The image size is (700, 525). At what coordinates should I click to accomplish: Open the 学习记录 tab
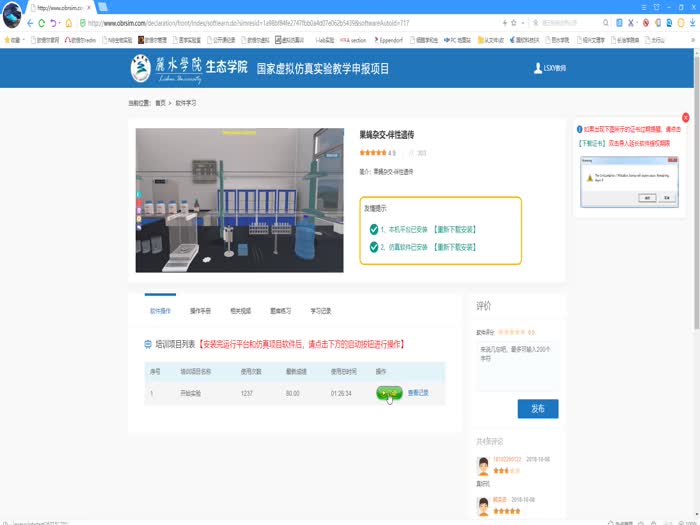tap(321, 311)
